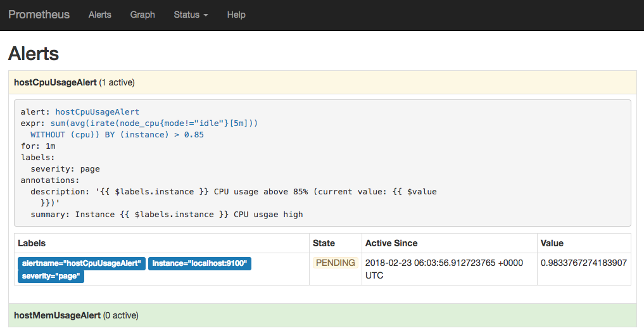This screenshot has height=333, width=644.
Task: Open the Prometheus home brand link
Action: [39, 15]
